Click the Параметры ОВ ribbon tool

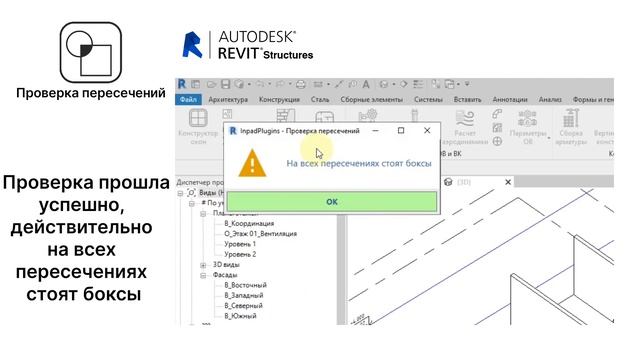click(527, 127)
